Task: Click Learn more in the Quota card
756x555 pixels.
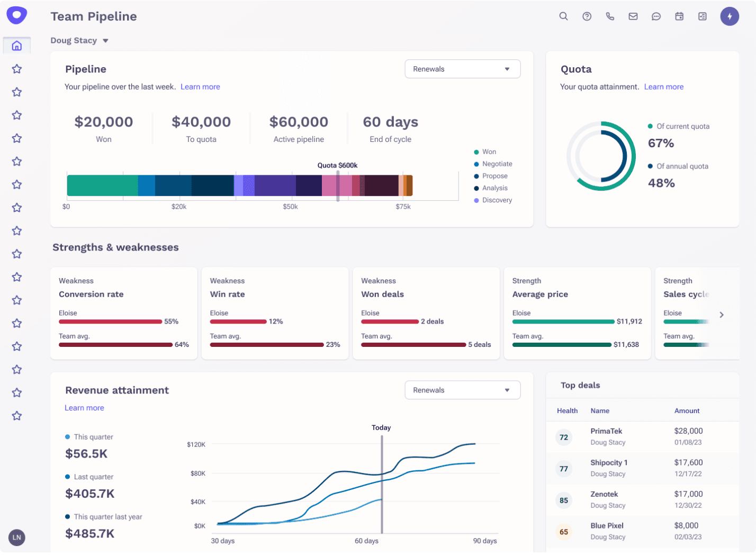Action: click(x=664, y=86)
